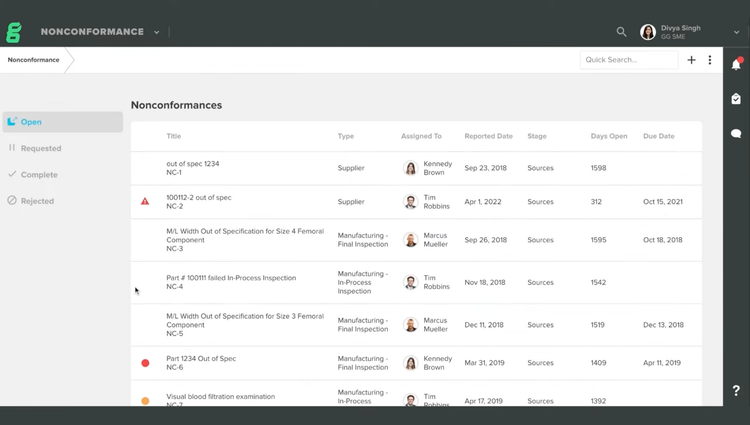Click the green app logo icon
The image size is (750, 425).
(14, 32)
